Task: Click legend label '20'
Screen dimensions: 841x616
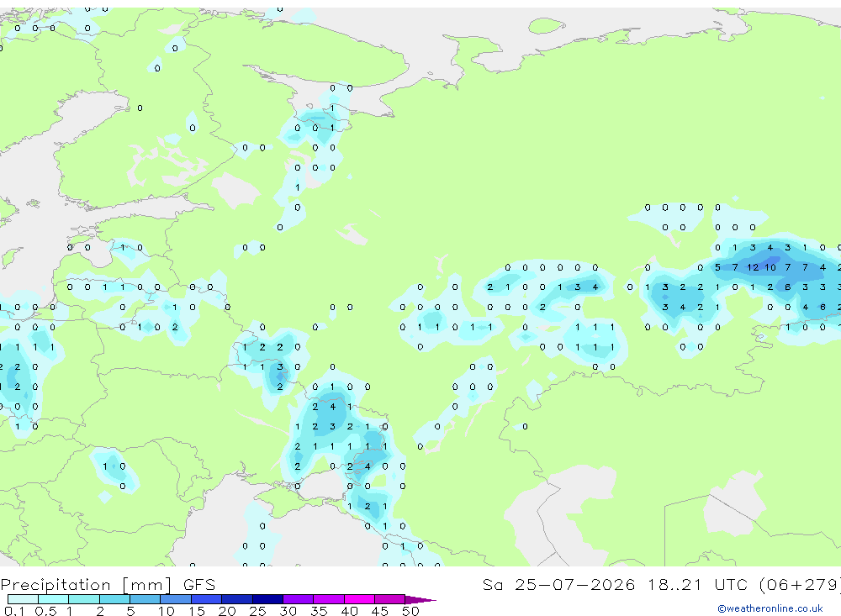Action: click(x=227, y=611)
